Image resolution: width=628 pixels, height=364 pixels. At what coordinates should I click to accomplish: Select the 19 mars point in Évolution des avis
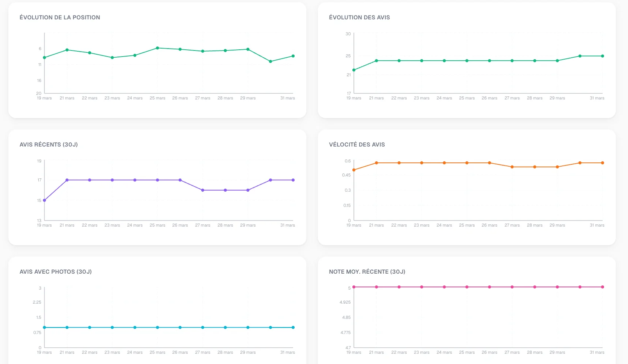pyautogui.click(x=354, y=70)
